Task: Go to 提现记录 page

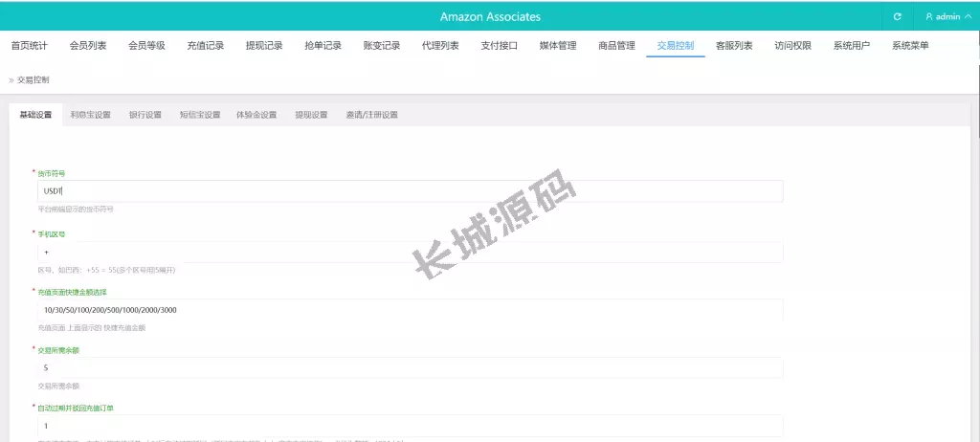Action: pos(264,46)
